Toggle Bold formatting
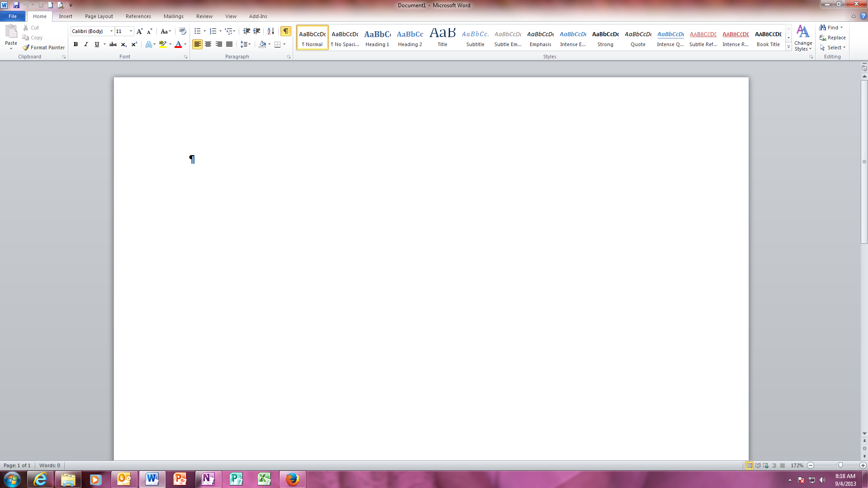 76,44
